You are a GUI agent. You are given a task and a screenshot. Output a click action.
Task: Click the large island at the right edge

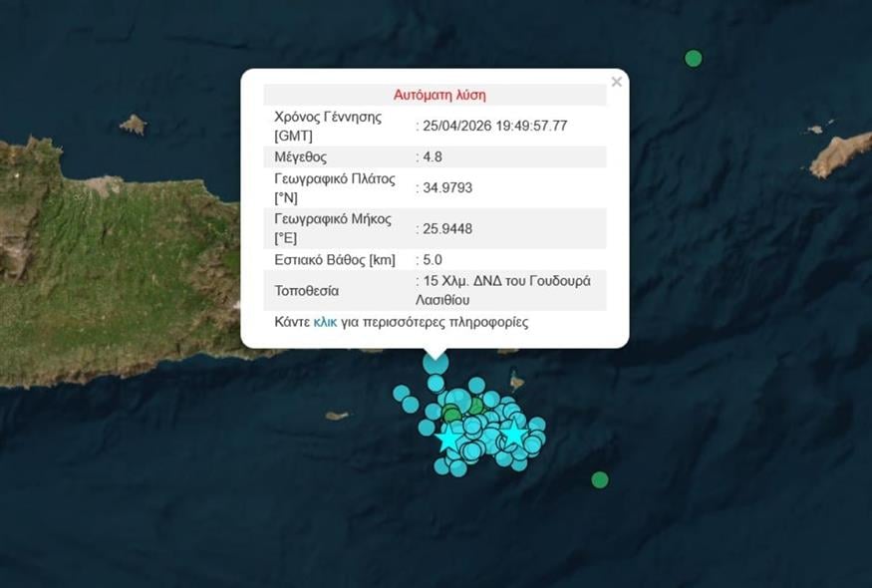(840, 154)
